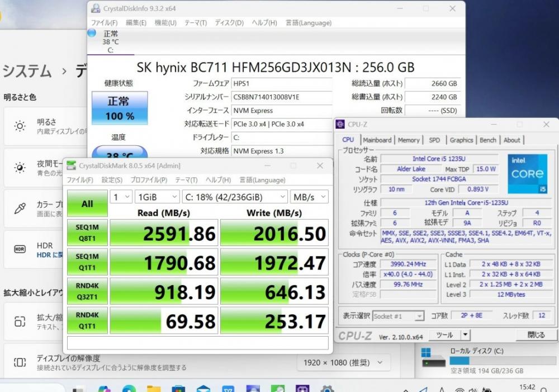Open the 1GiB test size dropdown
This screenshot has height=392, width=559.
(x=157, y=197)
